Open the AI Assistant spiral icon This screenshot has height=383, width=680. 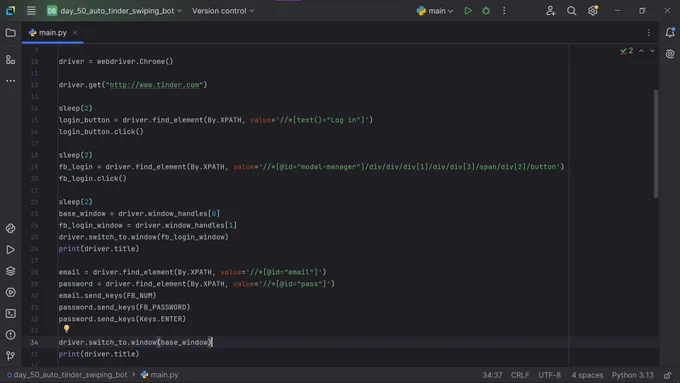click(x=670, y=54)
